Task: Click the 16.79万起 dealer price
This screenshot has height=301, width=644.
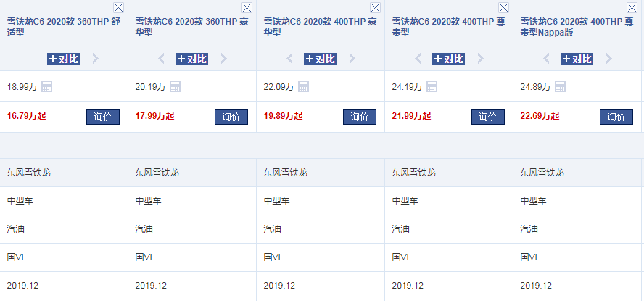Action: [27, 116]
